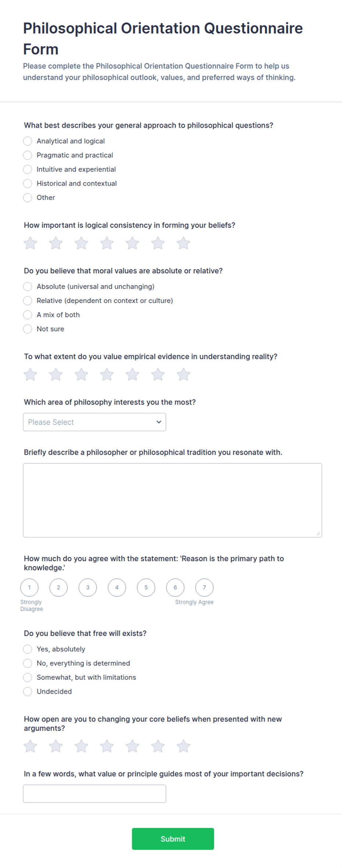Viewport: 342px width, 868px height.
Task: Select the seventh star for logical consistency
Action: coord(183,243)
